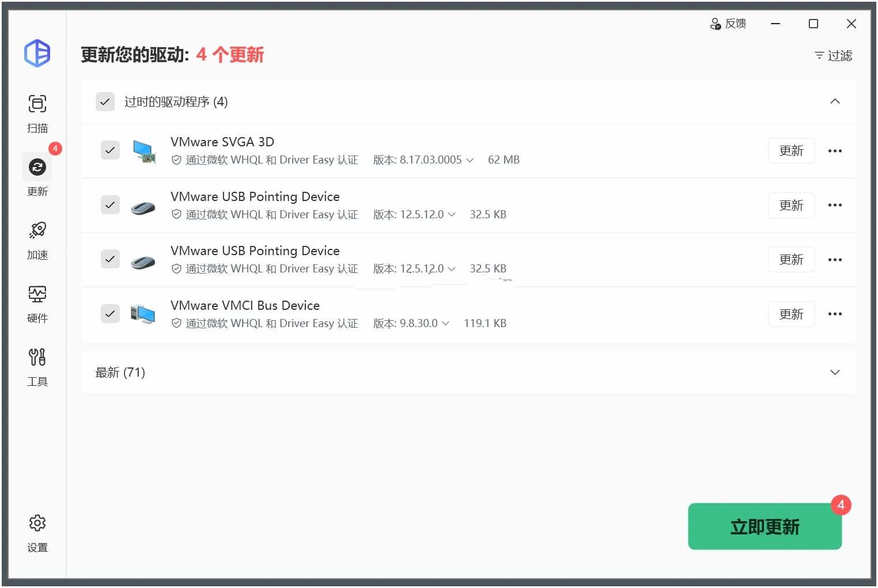Image resolution: width=878 pixels, height=588 pixels.
Task: Click the 119.1 KB size text
Action: point(485,323)
